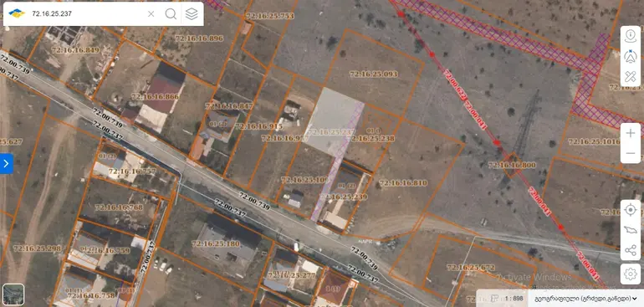Select parcel label 72.16.16.810
This screenshot has height=307, width=644.
click(403, 183)
